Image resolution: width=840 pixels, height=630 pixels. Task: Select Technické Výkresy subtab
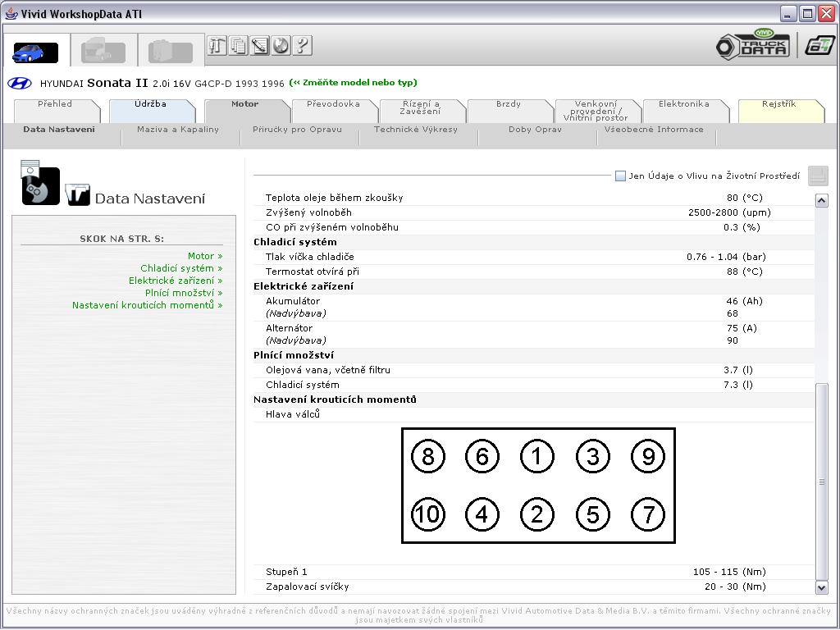[x=416, y=129]
